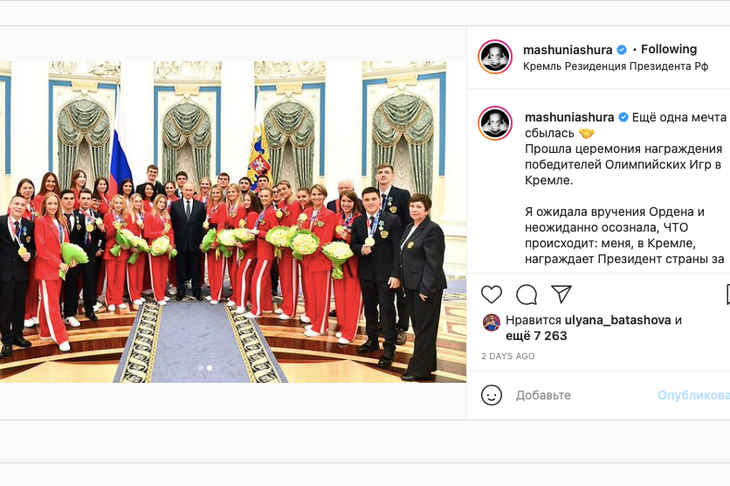
Task: Toggle Following status for mashuniashura
Action: click(x=669, y=49)
